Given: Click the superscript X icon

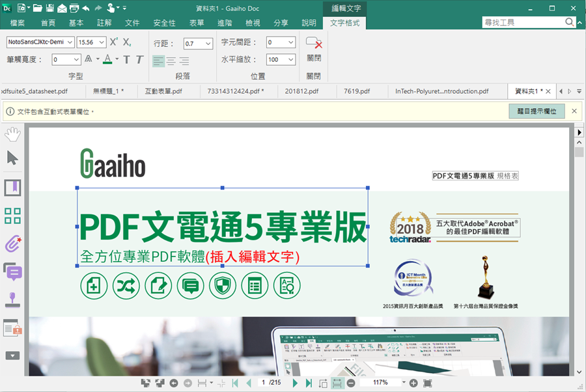Looking at the screenshot, I should click(x=113, y=42).
